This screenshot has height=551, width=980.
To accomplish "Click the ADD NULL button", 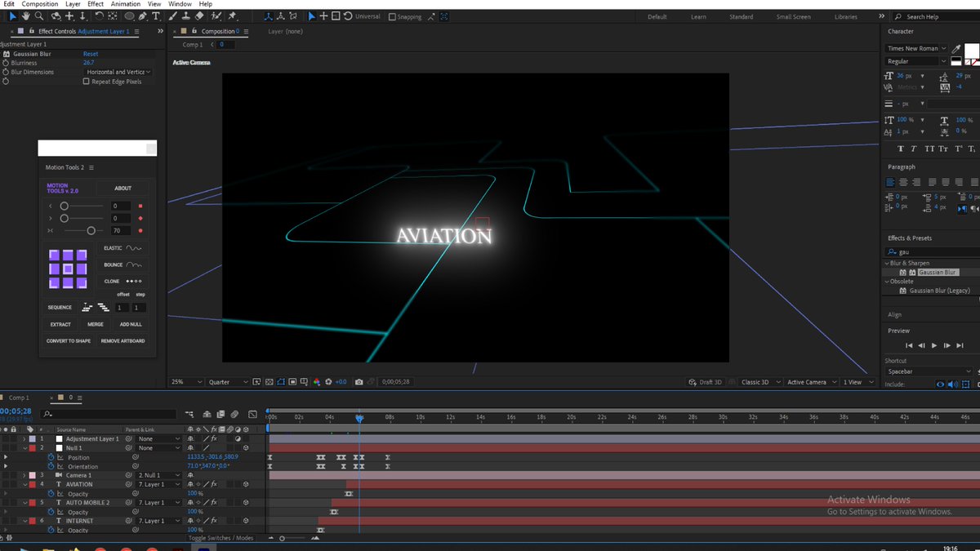I will coord(131,324).
